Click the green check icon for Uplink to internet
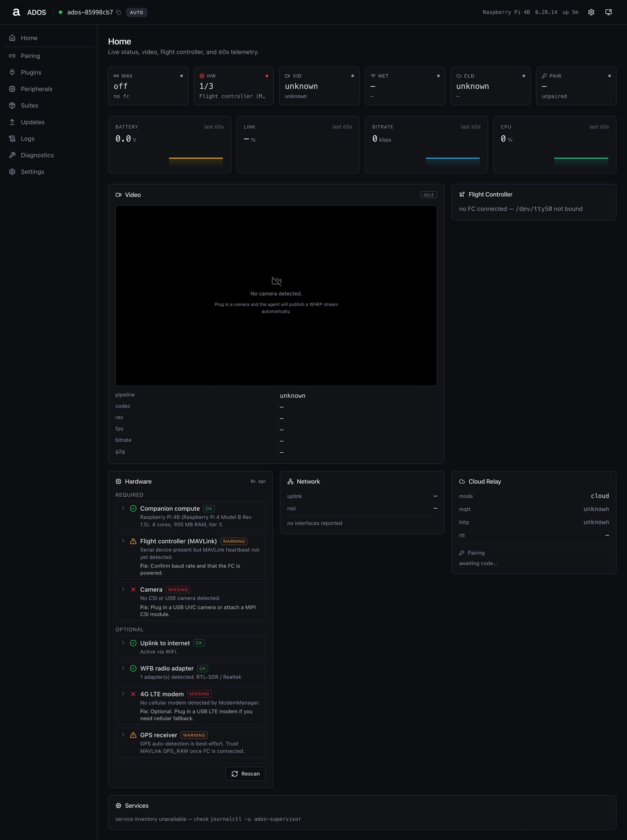The image size is (627, 840). [x=133, y=643]
